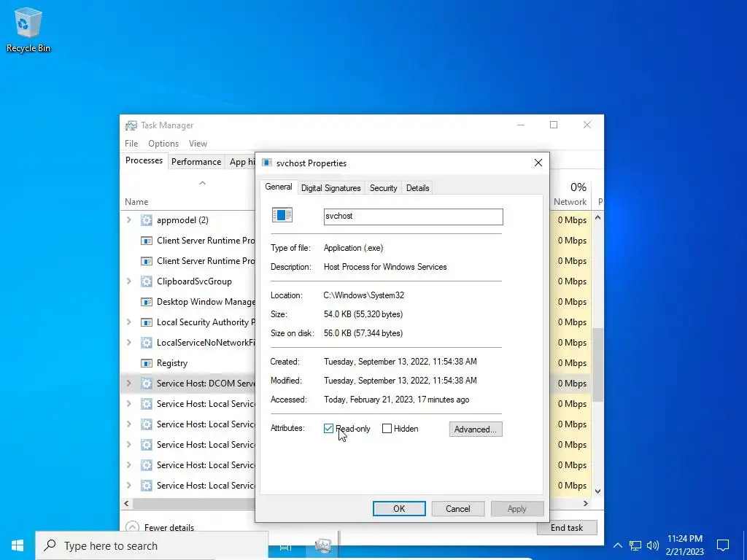The image size is (747, 560).
Task: Show hidden system tray icons
Action: pos(617,545)
